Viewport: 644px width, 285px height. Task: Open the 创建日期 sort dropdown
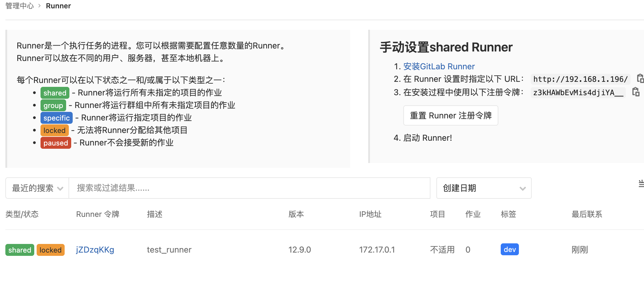pos(484,188)
